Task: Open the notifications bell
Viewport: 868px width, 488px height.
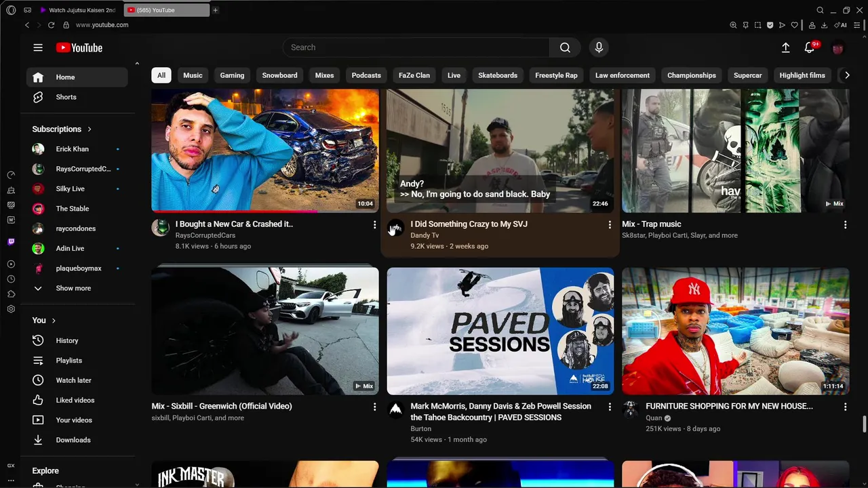Action: pos(810,47)
